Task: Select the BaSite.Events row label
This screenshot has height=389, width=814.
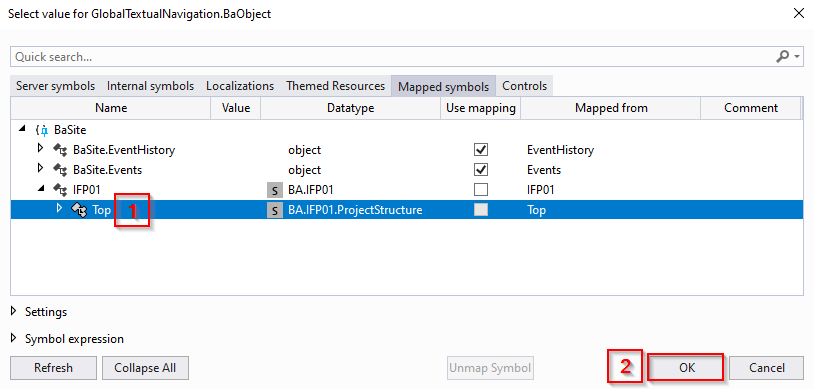Action: point(107,170)
